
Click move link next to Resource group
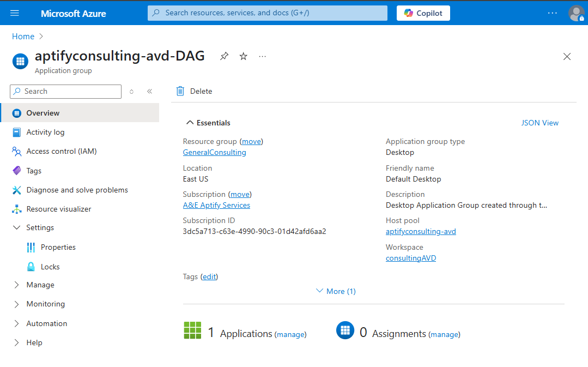point(251,141)
